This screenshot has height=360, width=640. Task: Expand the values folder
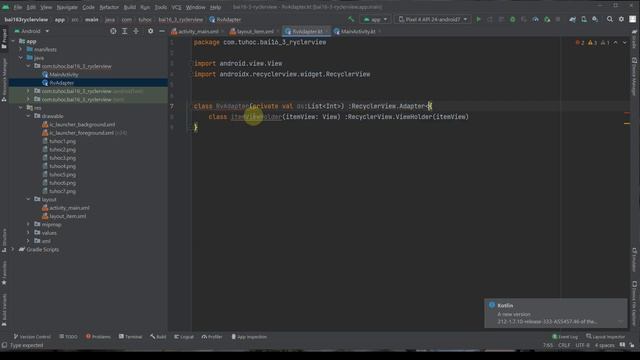28,233
